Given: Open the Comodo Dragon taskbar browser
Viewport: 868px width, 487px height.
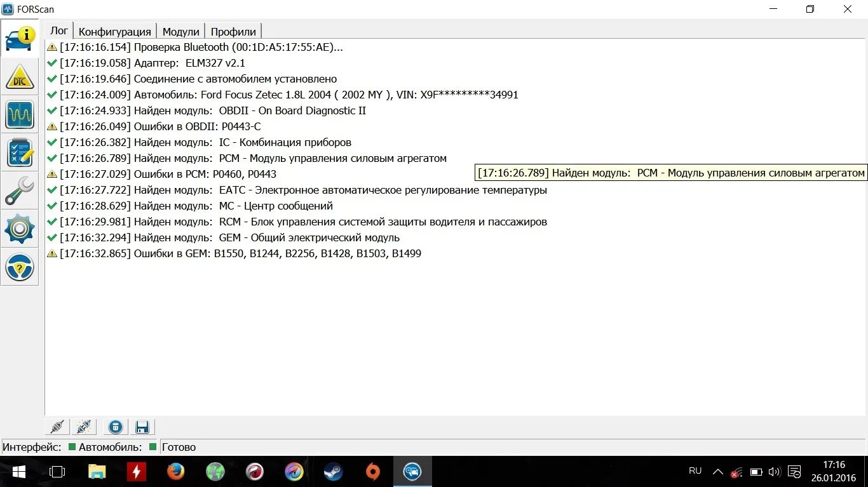Looking at the screenshot, I should point(255,472).
